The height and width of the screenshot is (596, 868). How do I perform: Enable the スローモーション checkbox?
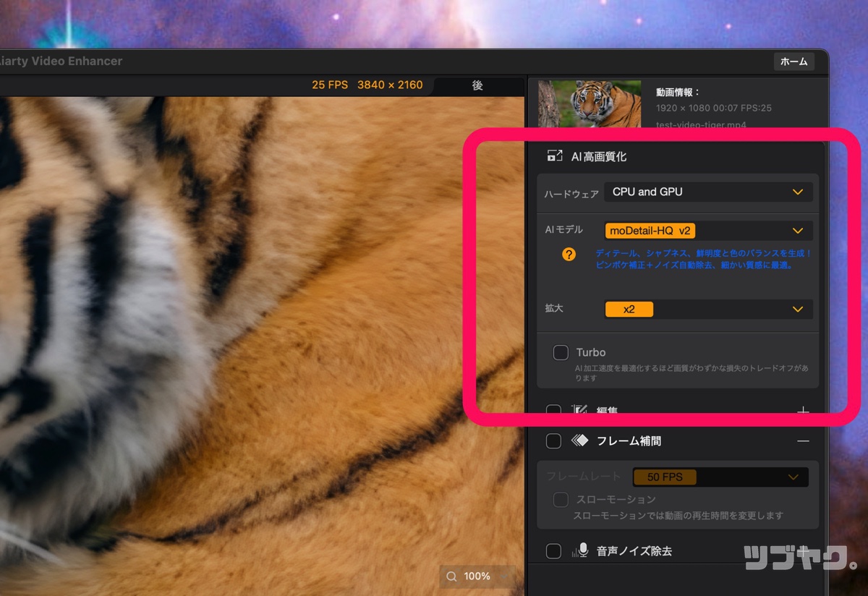click(x=561, y=500)
